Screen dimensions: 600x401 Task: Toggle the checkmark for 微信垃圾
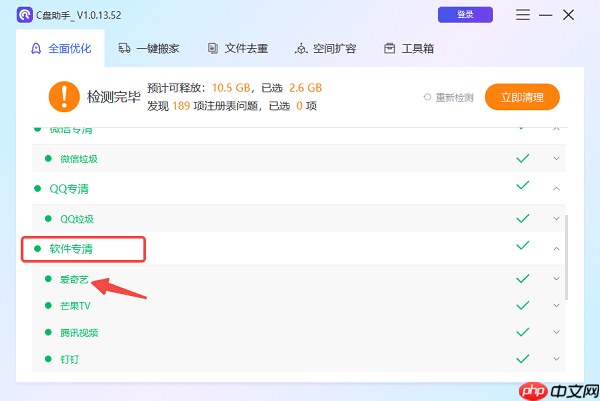[523, 158]
